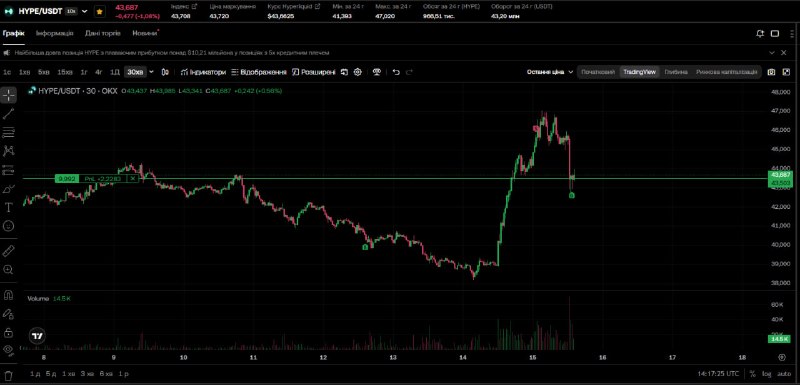
Task: Open chart settings gear icon
Action: [x=358, y=72]
